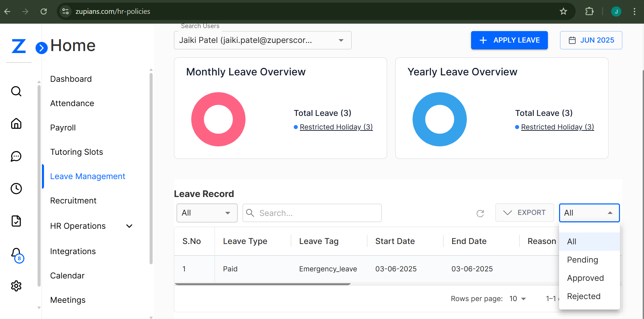Collapse sidebar using blue arrow button
Screen dimensions: 644x319
[41, 48]
